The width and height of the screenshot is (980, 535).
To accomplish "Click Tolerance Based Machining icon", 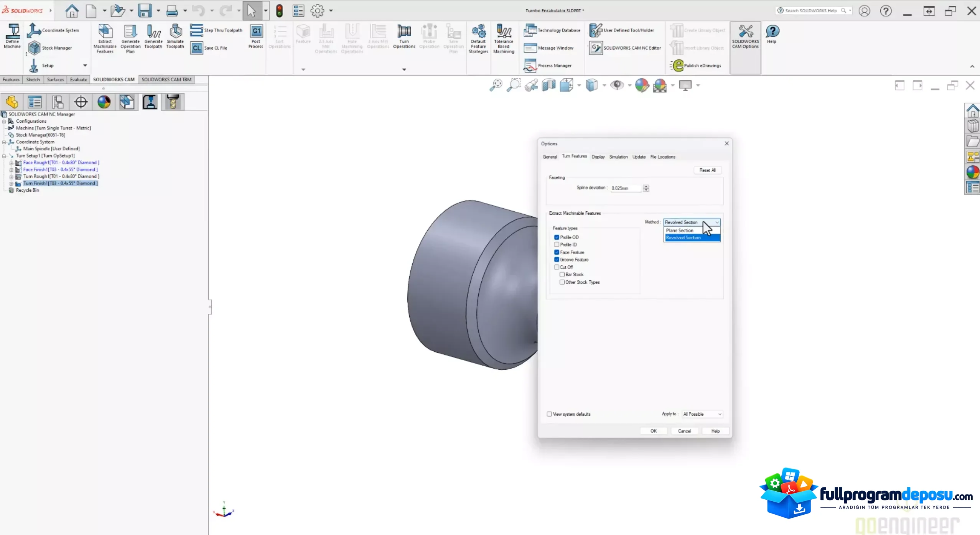I will [x=504, y=38].
